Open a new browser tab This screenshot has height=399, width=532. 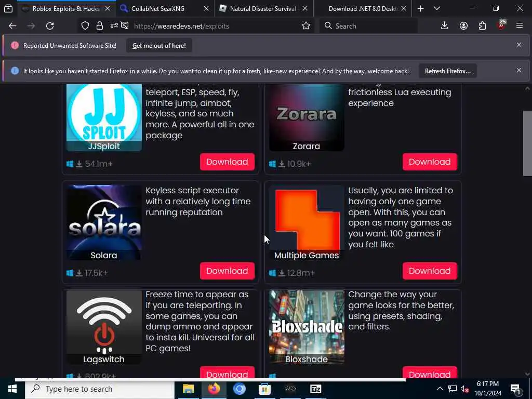(x=420, y=8)
